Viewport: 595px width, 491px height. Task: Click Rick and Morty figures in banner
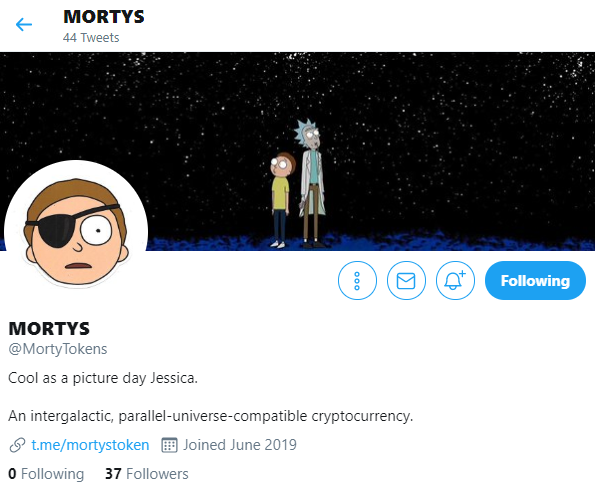point(298,184)
